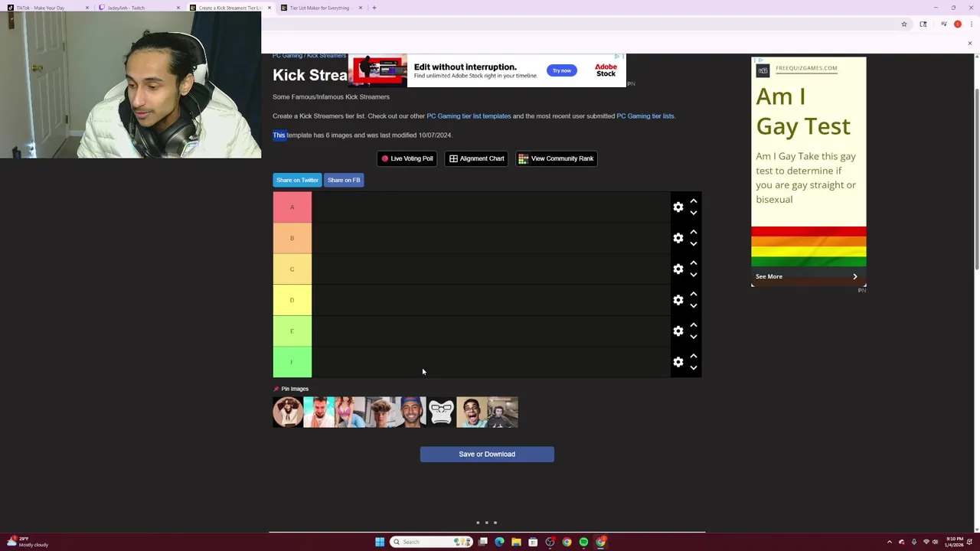This screenshot has width=980, height=551.
Task: Open Microsoft Edge from taskbar
Action: 499,542
